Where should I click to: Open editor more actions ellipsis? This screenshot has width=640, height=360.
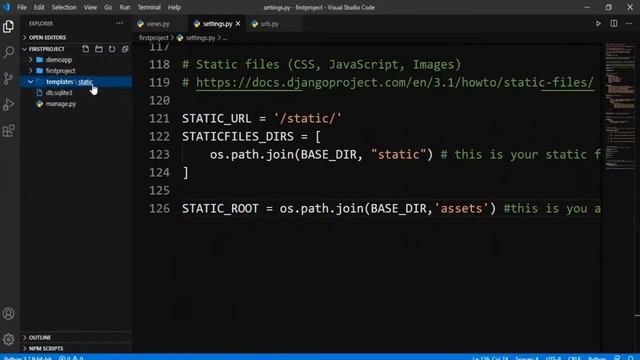(x=629, y=24)
